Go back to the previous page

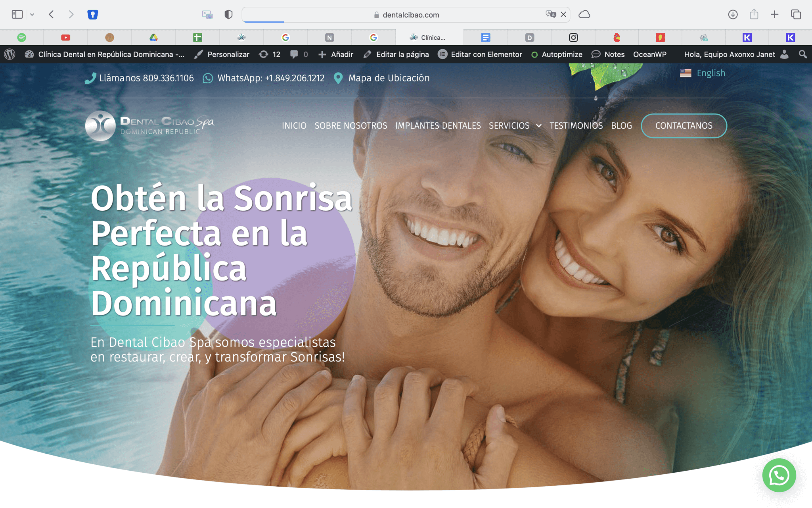[51, 15]
